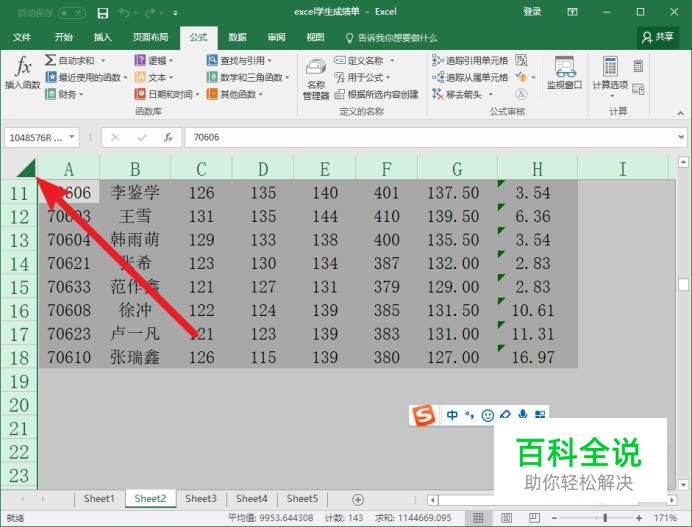
Task: Click the Save icon in title bar
Action: tap(103, 13)
